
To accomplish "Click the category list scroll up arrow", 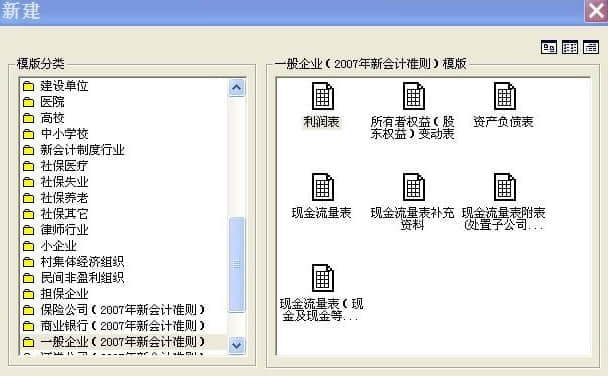I will [237, 87].
